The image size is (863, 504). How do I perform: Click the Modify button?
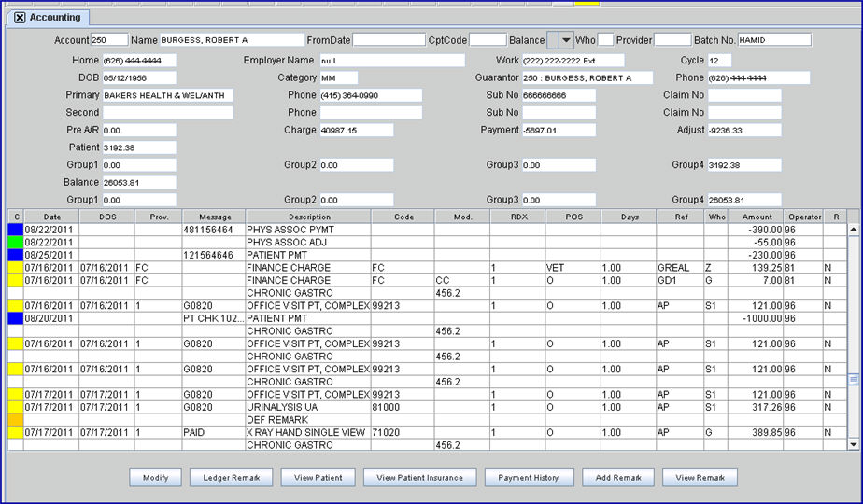[x=155, y=478]
